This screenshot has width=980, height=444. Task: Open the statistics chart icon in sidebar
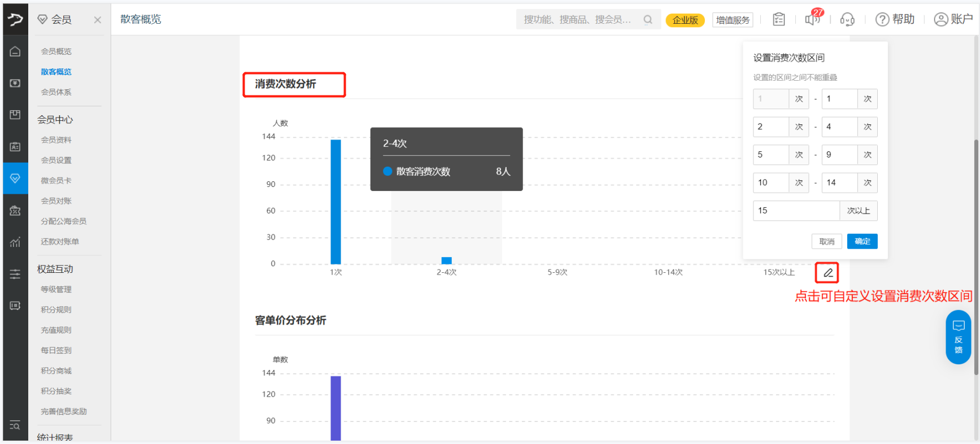click(15, 242)
